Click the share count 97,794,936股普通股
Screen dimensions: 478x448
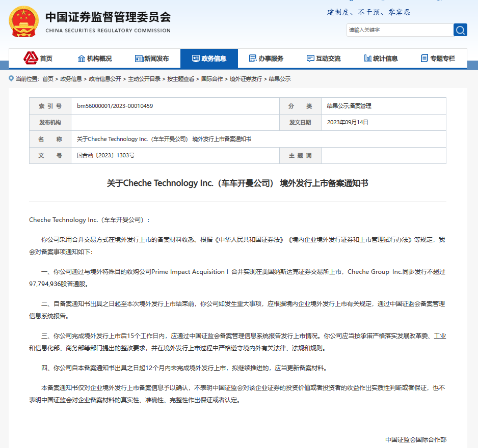click(x=59, y=284)
